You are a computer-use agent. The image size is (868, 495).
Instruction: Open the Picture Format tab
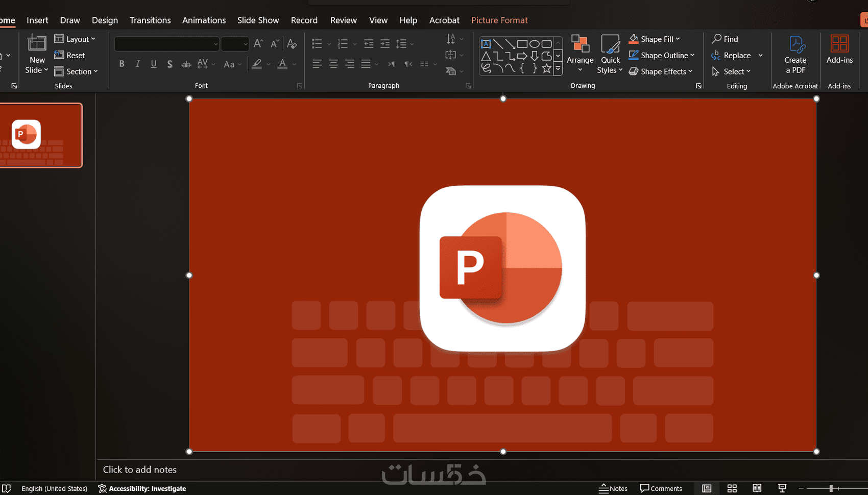pyautogui.click(x=499, y=20)
